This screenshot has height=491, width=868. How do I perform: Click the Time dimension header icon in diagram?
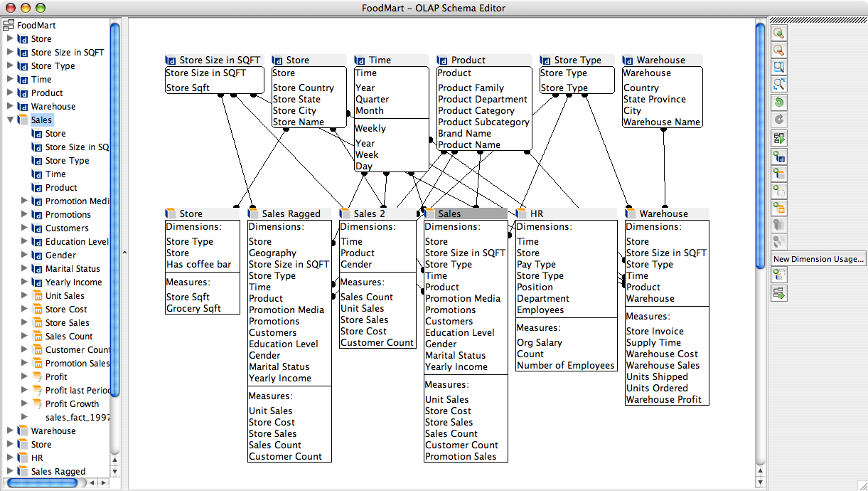pyautogui.click(x=360, y=60)
